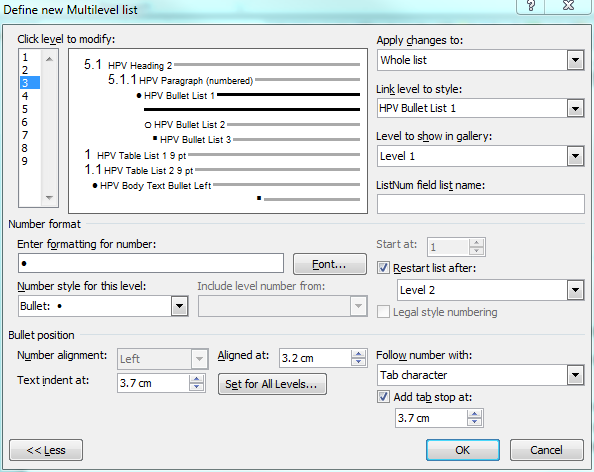Screen dimensions: 594x472
Task: Select level 7 in the level list
Action: (x=25, y=135)
